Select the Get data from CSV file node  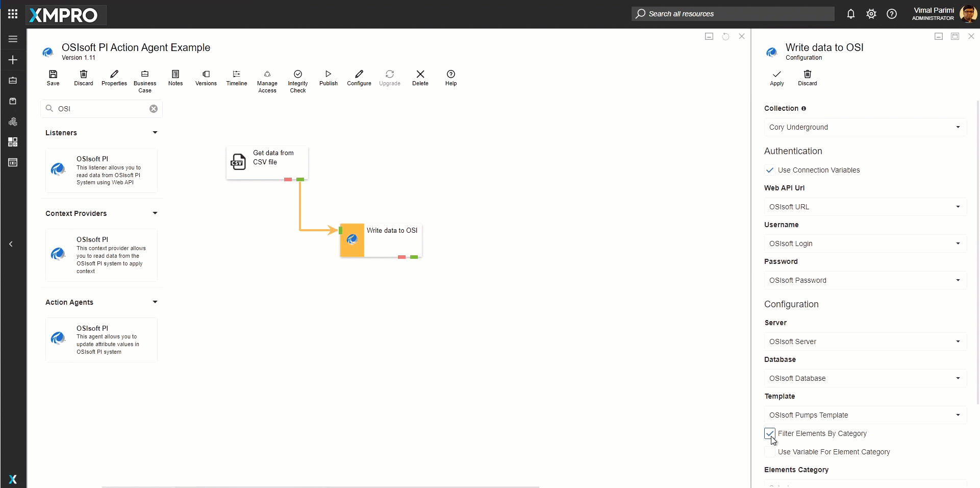pyautogui.click(x=267, y=162)
